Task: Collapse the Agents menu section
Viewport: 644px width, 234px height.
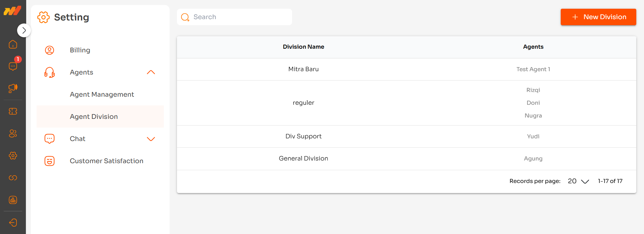Action: click(x=151, y=73)
